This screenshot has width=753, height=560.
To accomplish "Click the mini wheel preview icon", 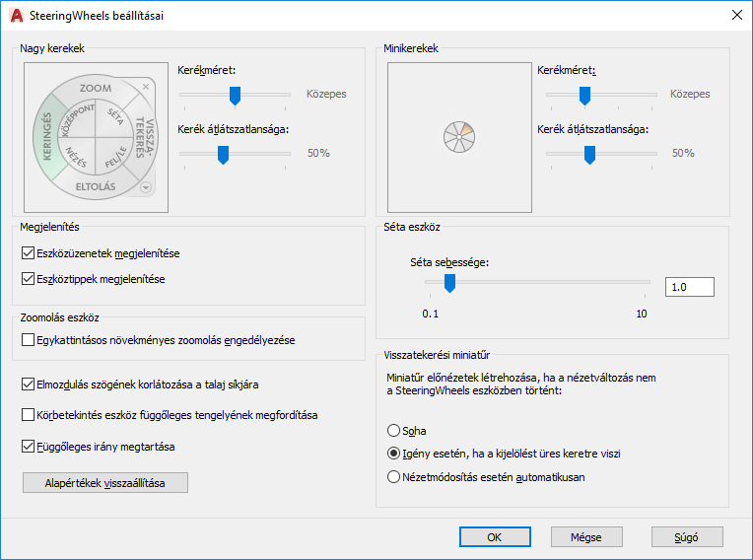I will [459, 137].
